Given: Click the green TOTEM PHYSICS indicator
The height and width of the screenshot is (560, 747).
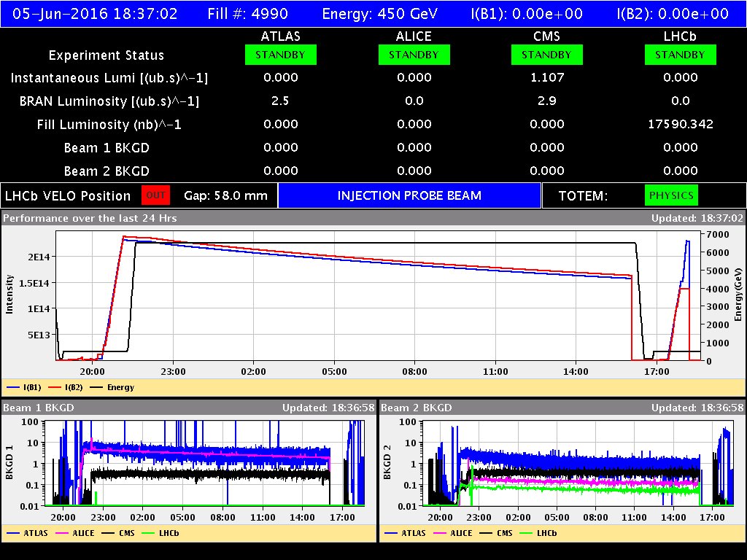Looking at the screenshot, I should 671,195.
